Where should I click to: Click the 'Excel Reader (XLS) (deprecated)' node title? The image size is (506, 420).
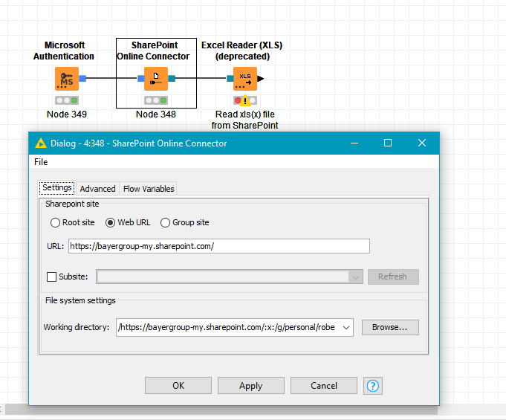click(242, 51)
